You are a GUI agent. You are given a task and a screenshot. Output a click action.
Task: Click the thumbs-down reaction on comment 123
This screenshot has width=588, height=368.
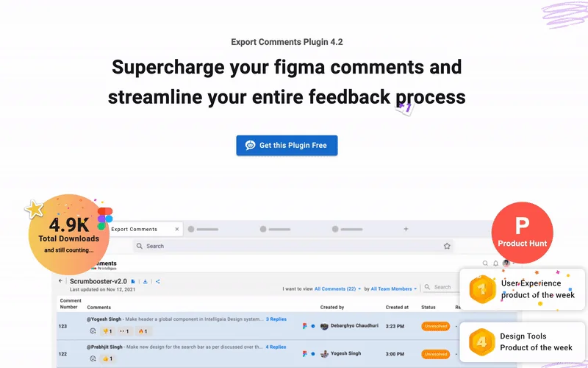107,331
